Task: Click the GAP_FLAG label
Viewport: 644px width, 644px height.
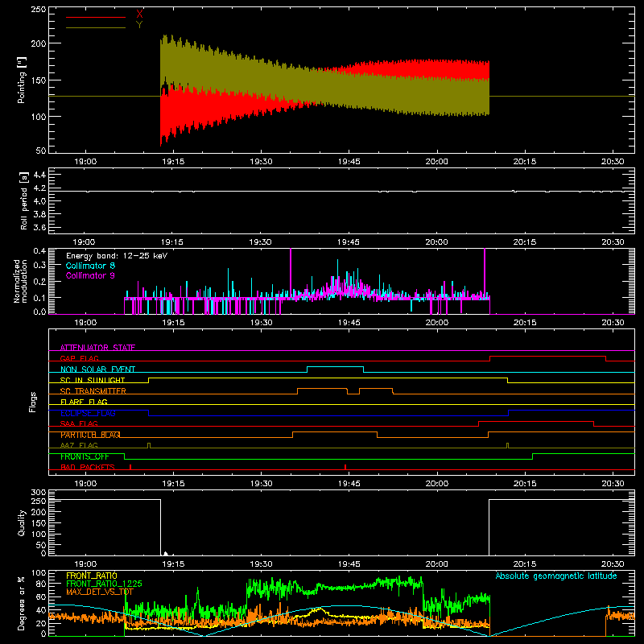Action: (79, 358)
